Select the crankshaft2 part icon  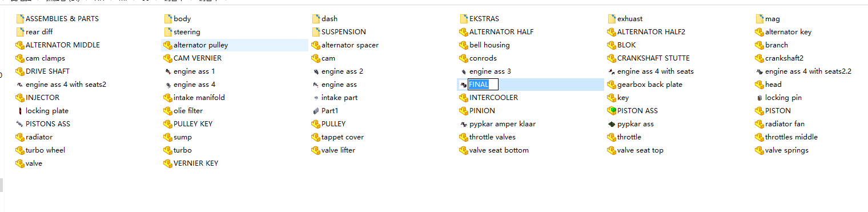click(x=759, y=58)
